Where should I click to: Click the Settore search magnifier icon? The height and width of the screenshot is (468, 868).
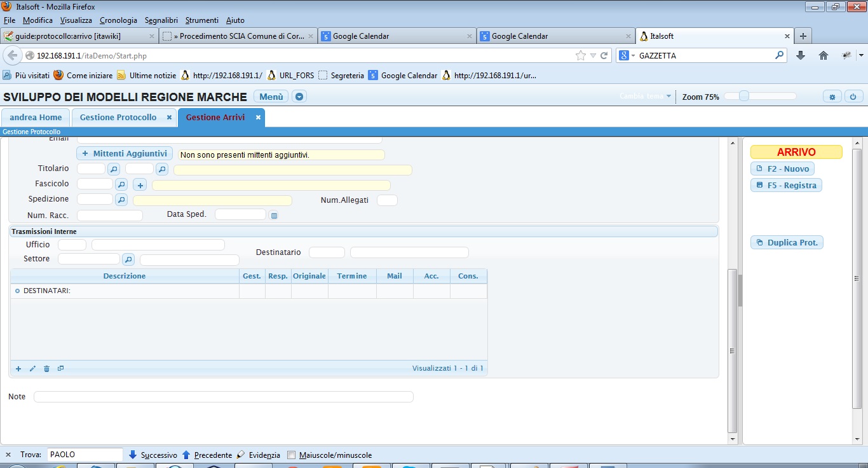tap(128, 259)
